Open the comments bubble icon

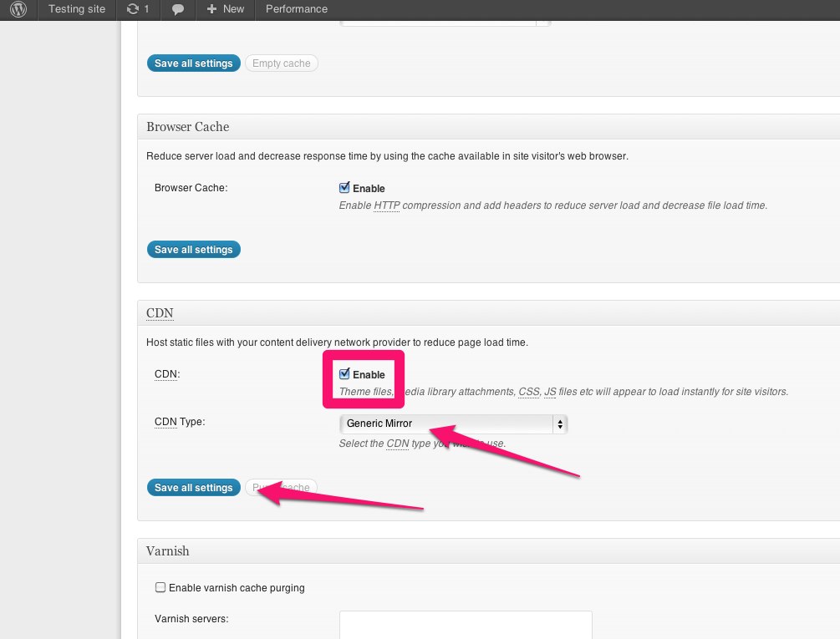(x=177, y=9)
